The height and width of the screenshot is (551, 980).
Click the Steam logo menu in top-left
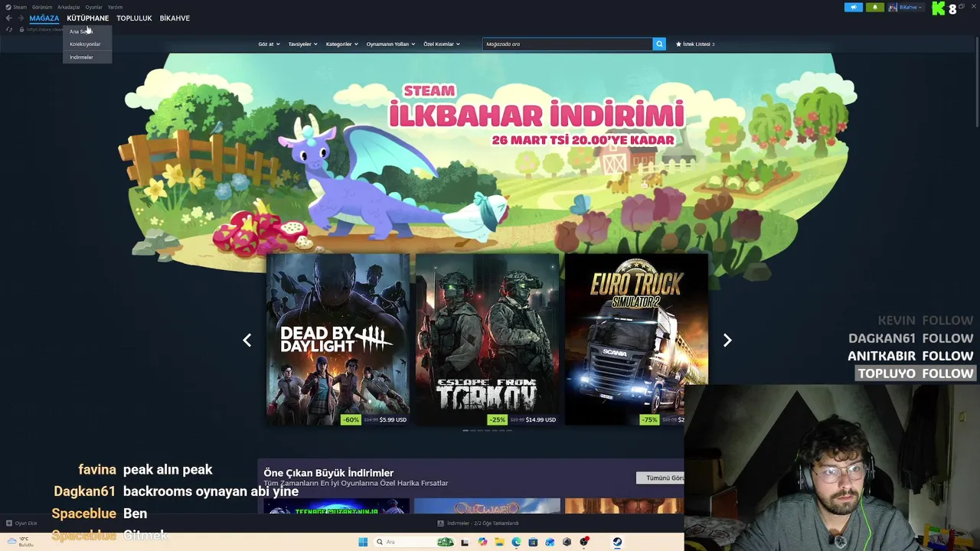tap(16, 7)
